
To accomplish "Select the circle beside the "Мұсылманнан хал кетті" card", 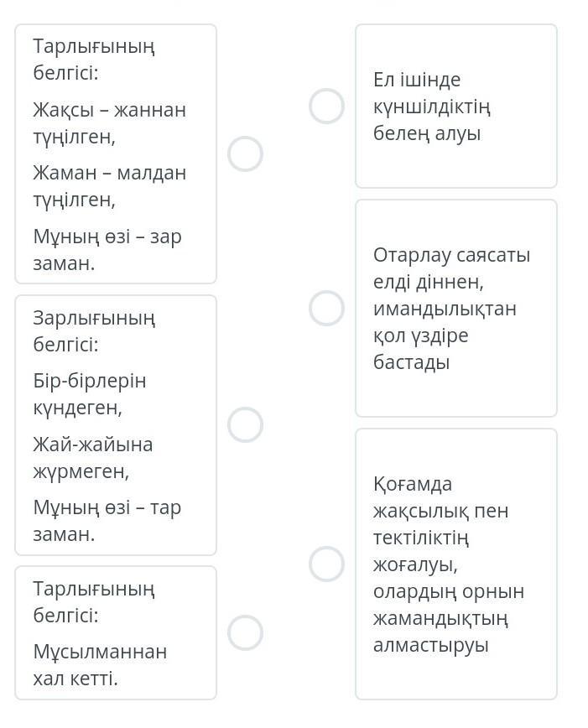I will tap(245, 632).
